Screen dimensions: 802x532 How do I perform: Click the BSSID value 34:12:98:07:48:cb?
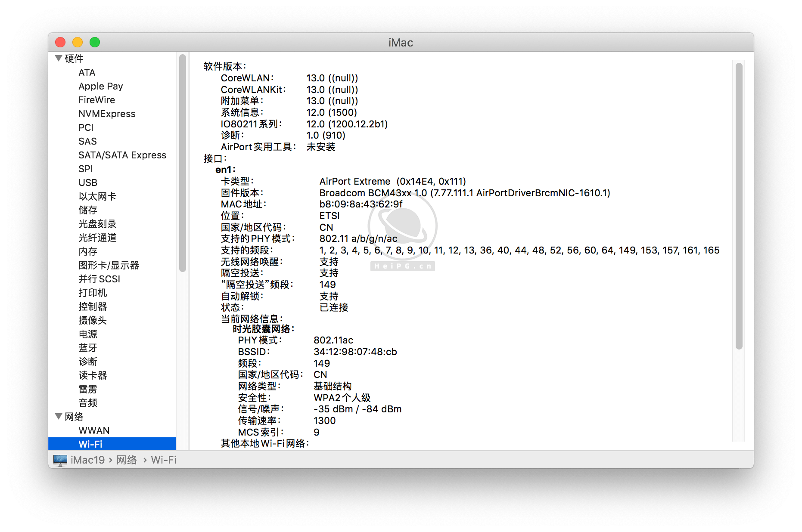click(355, 352)
